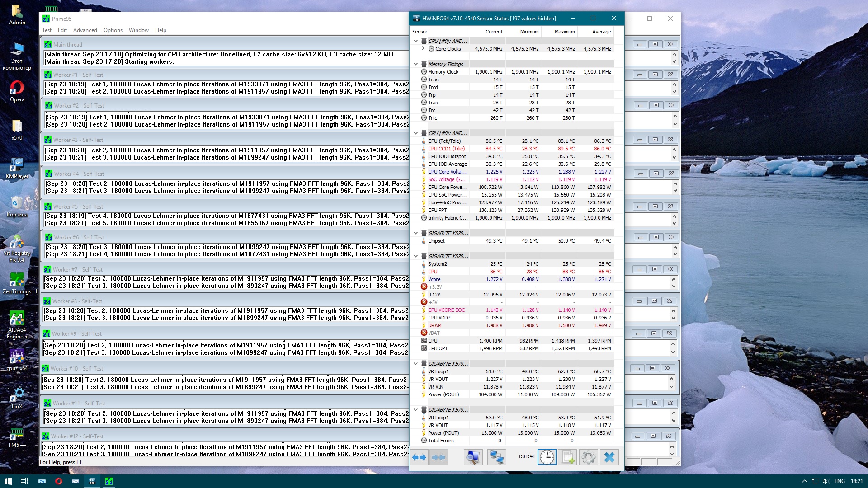Collapse the Memory Timings group
The image size is (868, 488).
[x=415, y=64]
